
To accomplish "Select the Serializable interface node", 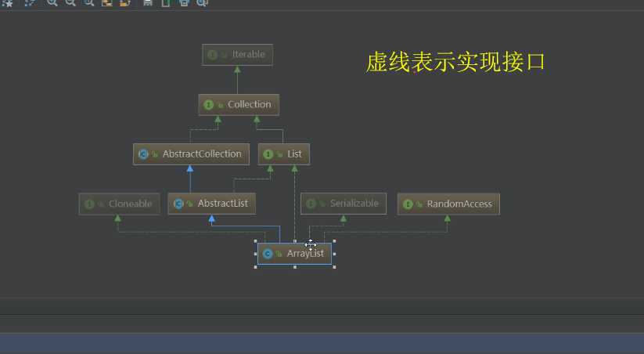I will pos(344,204).
